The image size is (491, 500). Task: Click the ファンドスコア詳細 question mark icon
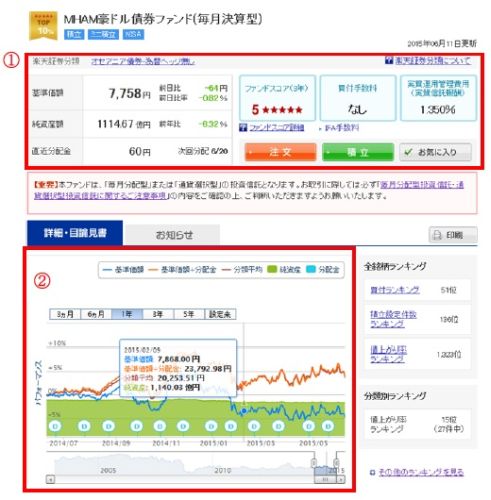click(243, 128)
